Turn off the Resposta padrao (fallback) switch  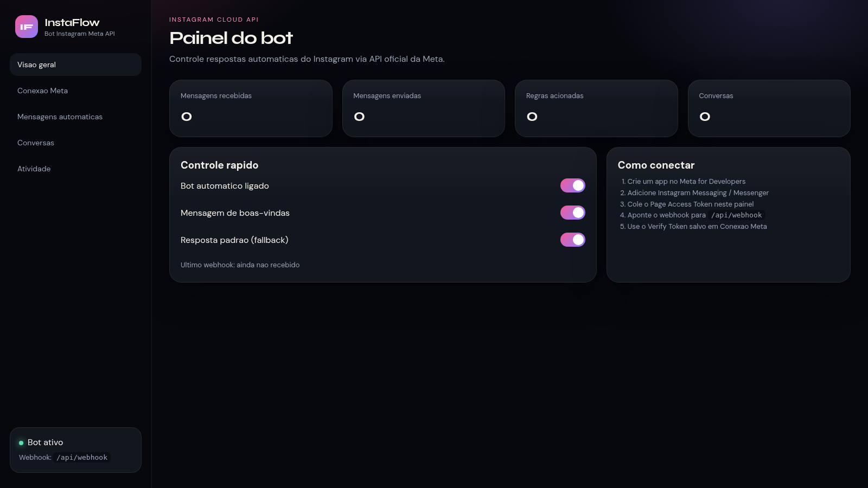[x=572, y=240]
